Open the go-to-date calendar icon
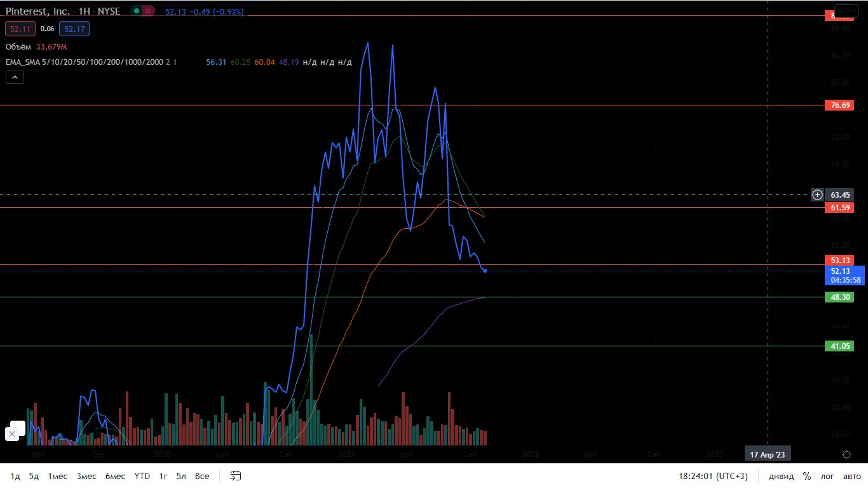 236,476
